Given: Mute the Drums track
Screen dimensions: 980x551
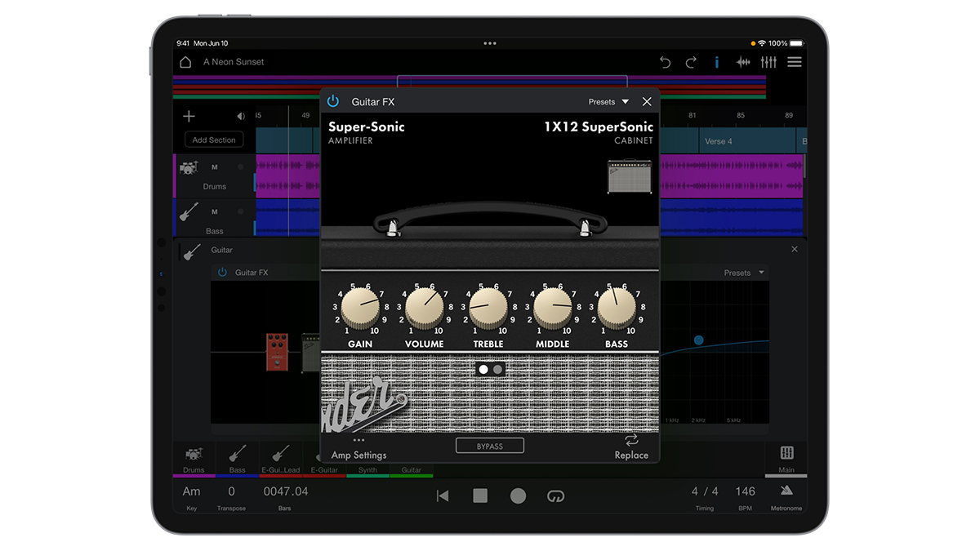Looking at the screenshot, I should point(215,167).
